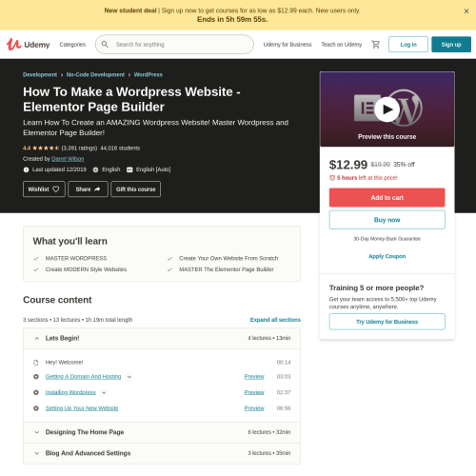
Task: Expand Installing Wordpress lecture description
Action: (104, 392)
